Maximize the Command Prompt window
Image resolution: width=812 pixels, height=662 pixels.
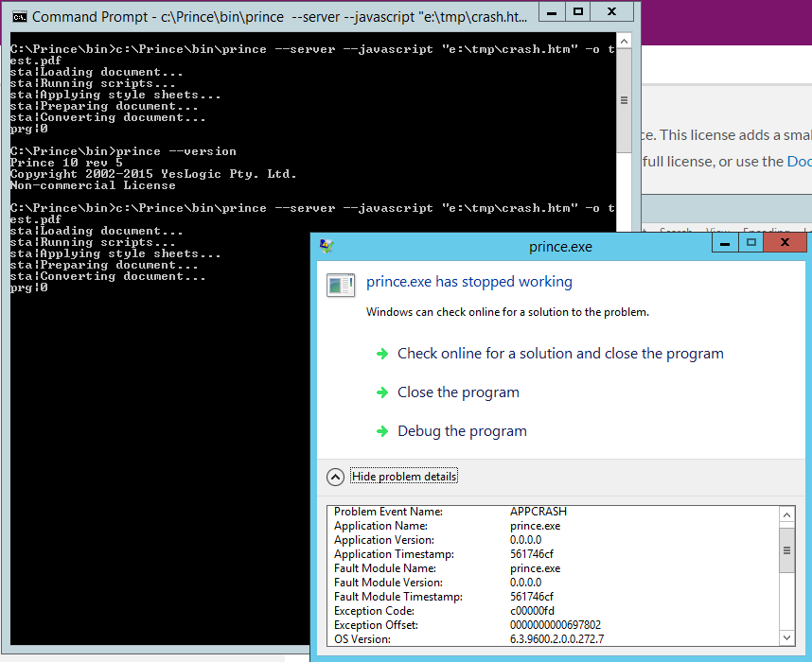point(578,11)
